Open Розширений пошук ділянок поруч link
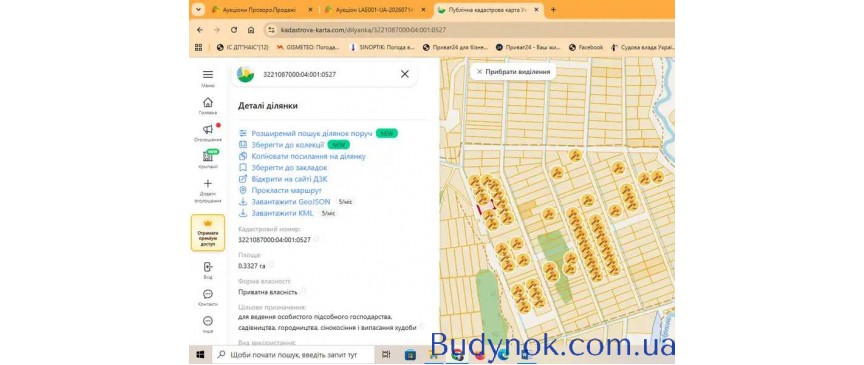 click(312, 133)
